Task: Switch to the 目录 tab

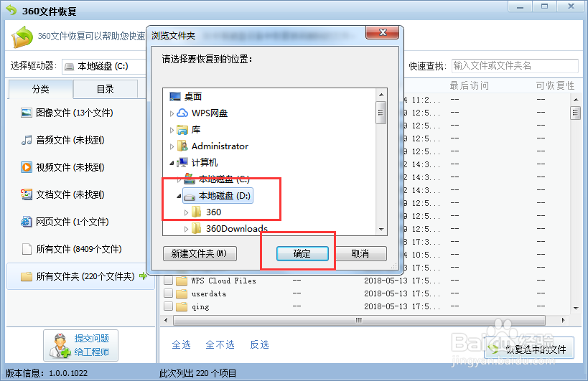Action: click(x=106, y=89)
